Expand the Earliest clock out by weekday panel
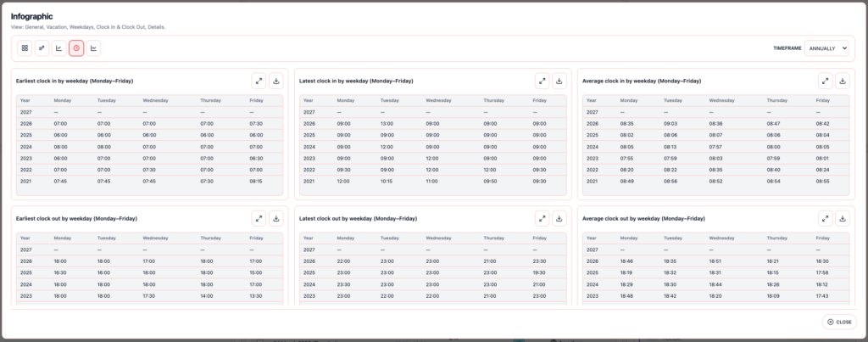 pyautogui.click(x=259, y=218)
